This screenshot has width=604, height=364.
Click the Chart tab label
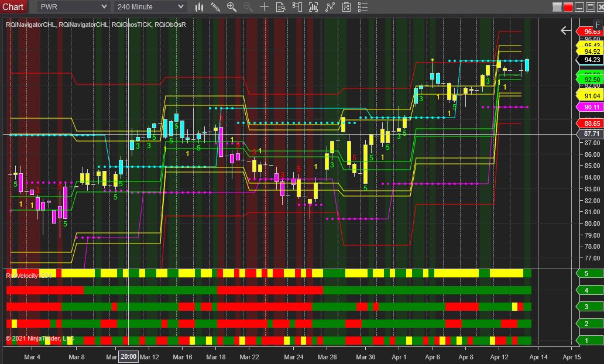13,7
